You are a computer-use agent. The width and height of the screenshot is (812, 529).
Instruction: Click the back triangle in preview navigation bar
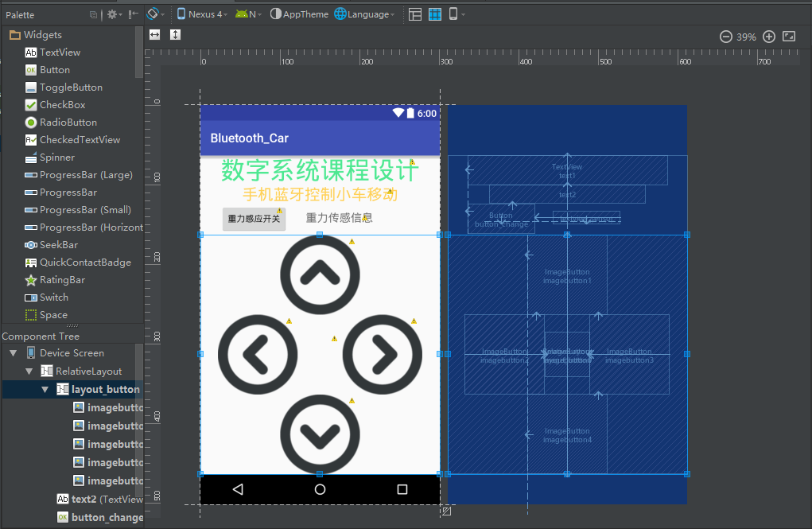239,489
